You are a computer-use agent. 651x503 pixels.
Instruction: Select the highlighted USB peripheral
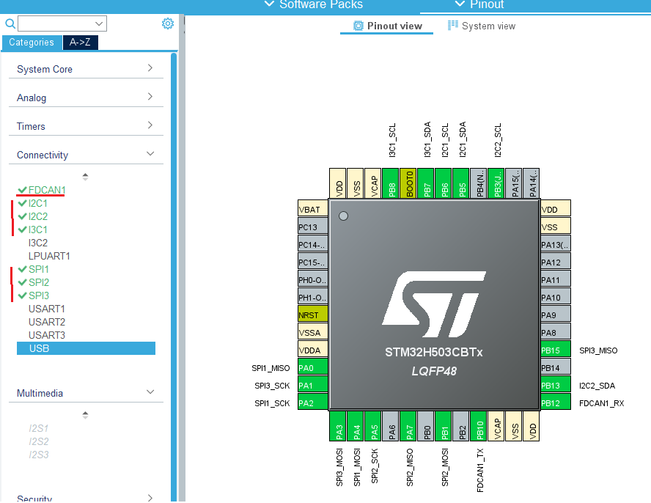coord(86,349)
